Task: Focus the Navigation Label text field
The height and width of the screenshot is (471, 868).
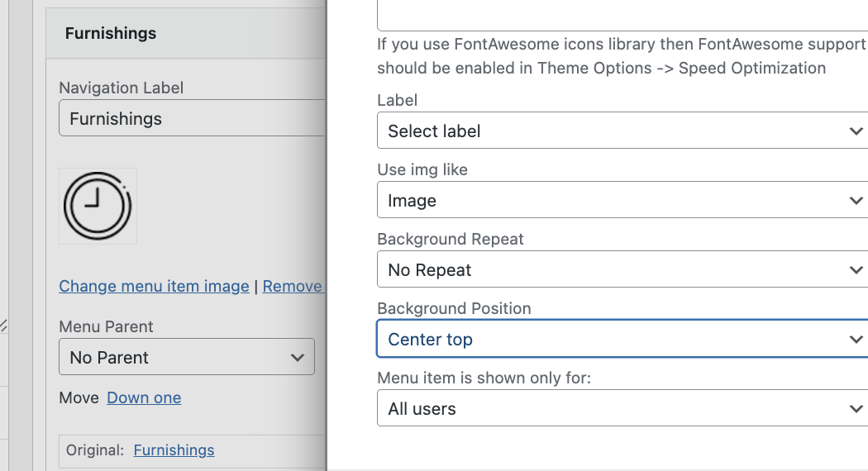Action: [x=192, y=119]
